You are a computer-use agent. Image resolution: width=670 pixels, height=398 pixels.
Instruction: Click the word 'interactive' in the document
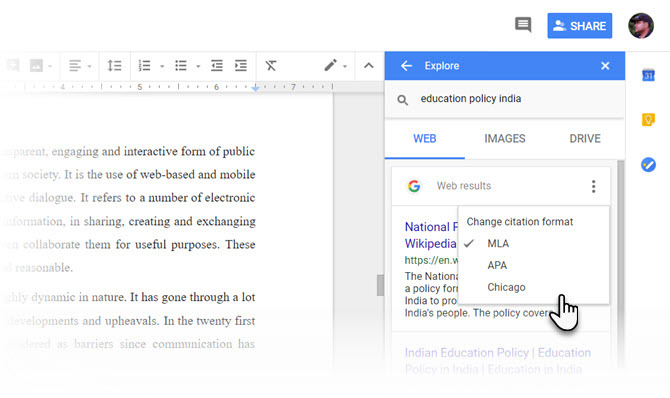151,151
